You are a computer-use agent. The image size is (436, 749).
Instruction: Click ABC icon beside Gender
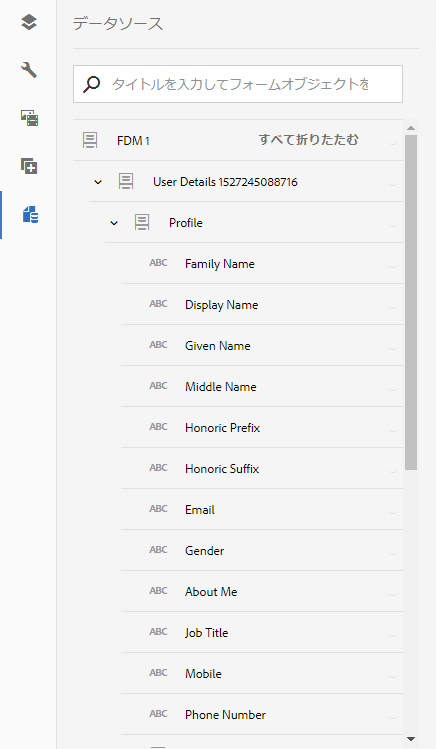click(x=159, y=550)
